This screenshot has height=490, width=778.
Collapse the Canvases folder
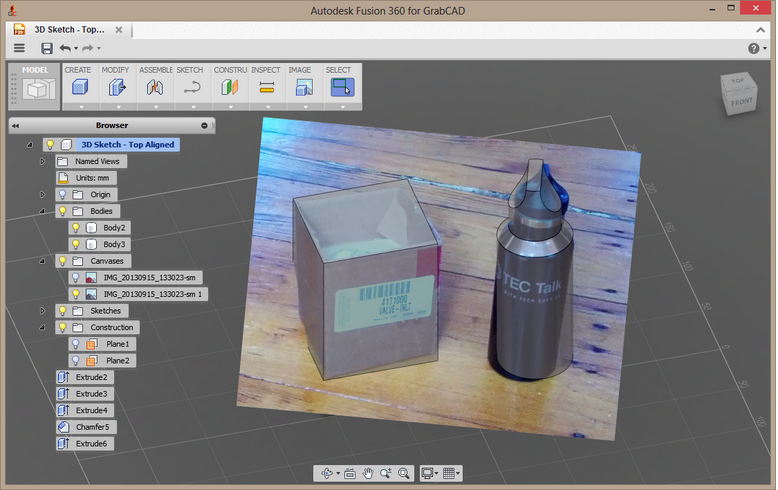click(43, 261)
